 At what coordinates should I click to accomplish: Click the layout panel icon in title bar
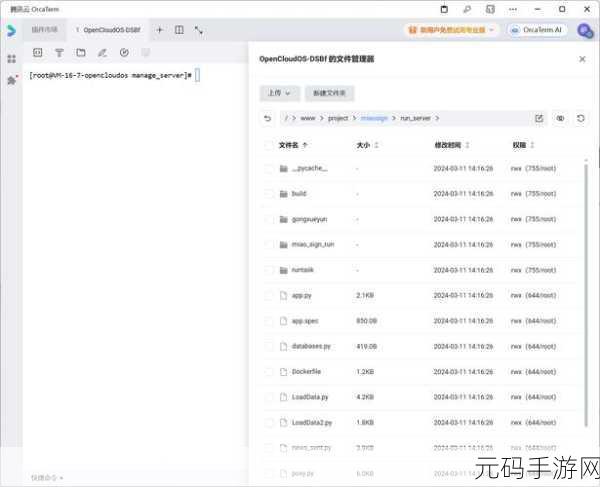(490, 9)
